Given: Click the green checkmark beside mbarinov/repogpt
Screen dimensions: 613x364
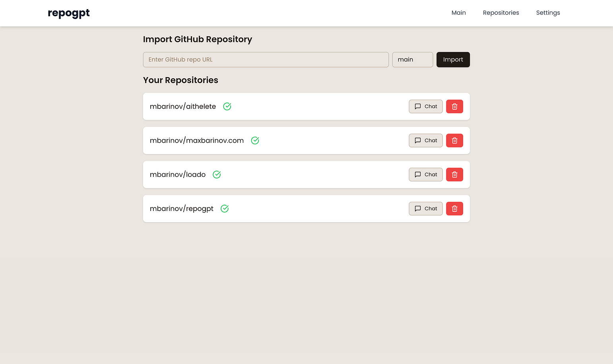Looking at the screenshot, I should (x=225, y=209).
